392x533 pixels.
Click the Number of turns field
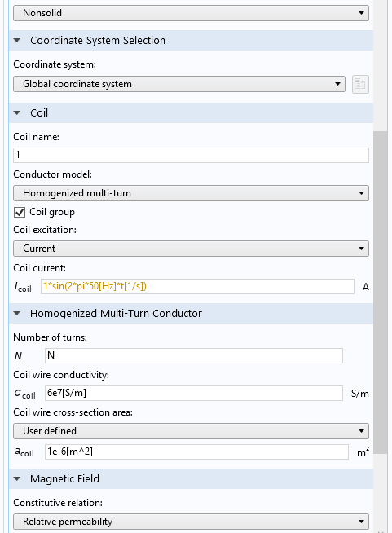(194, 355)
